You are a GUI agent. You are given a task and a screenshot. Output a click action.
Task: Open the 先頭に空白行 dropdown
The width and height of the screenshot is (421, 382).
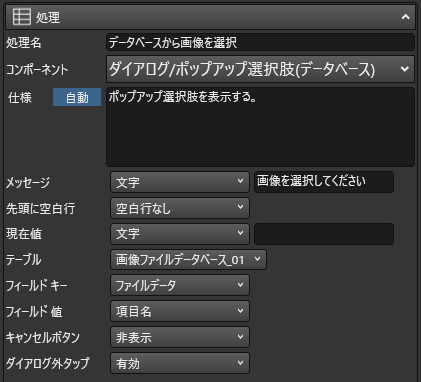click(180, 208)
